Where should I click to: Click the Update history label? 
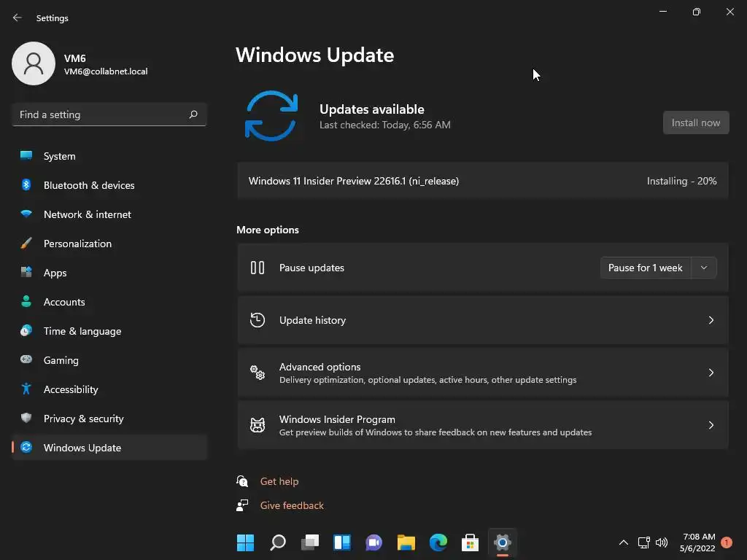coord(312,320)
